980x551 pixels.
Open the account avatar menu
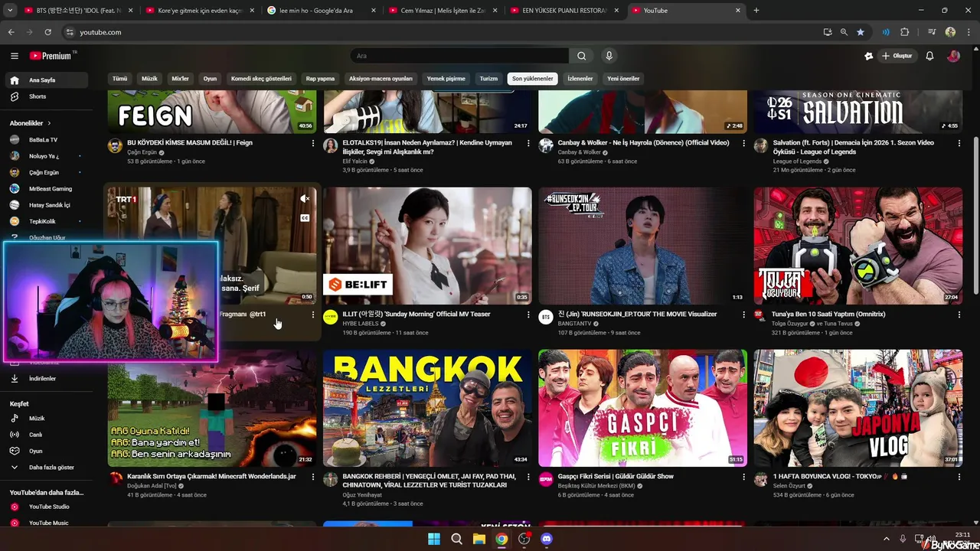(953, 56)
